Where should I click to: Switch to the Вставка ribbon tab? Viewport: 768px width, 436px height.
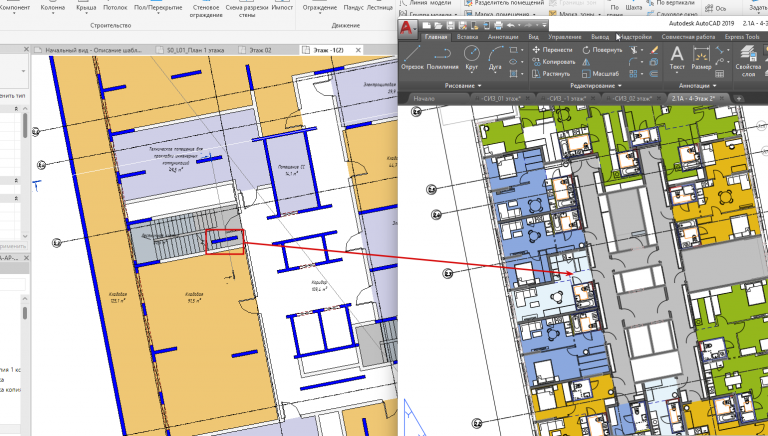pos(467,37)
